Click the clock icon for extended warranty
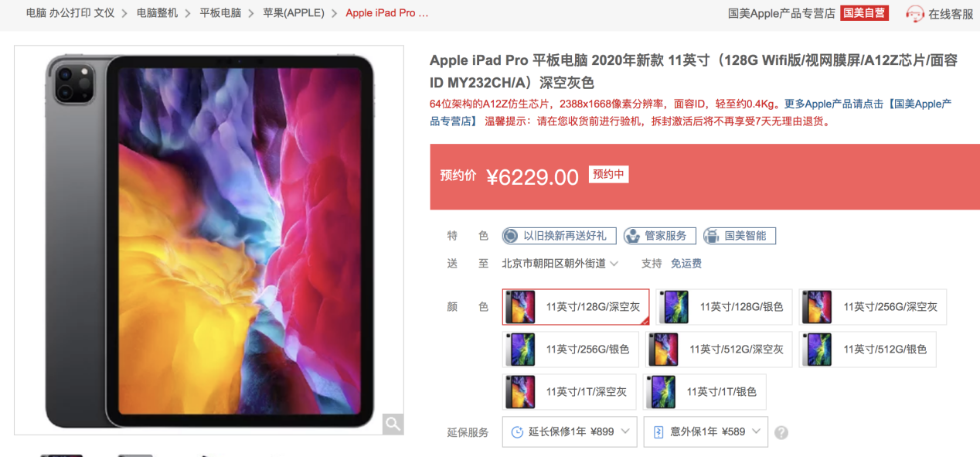The width and height of the screenshot is (980, 457). (517, 432)
